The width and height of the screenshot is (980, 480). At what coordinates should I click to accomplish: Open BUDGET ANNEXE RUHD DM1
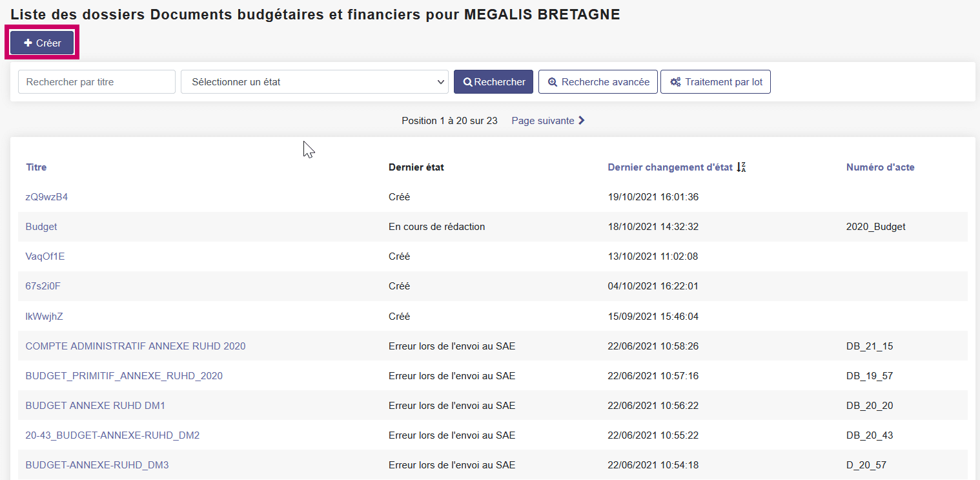pyautogui.click(x=96, y=406)
